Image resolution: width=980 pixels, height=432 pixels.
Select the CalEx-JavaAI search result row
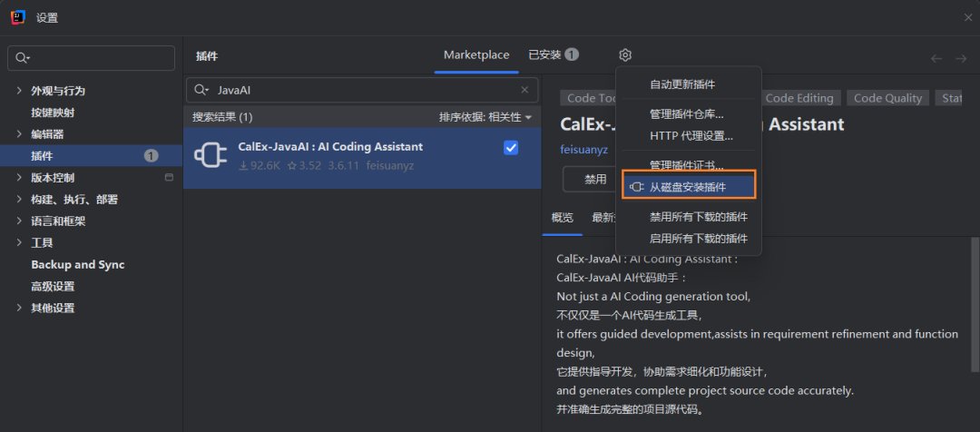(362, 158)
